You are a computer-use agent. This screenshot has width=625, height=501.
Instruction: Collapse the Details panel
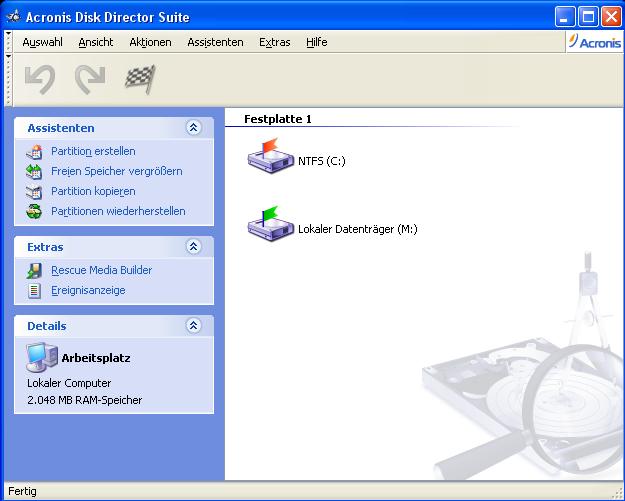pyautogui.click(x=193, y=326)
